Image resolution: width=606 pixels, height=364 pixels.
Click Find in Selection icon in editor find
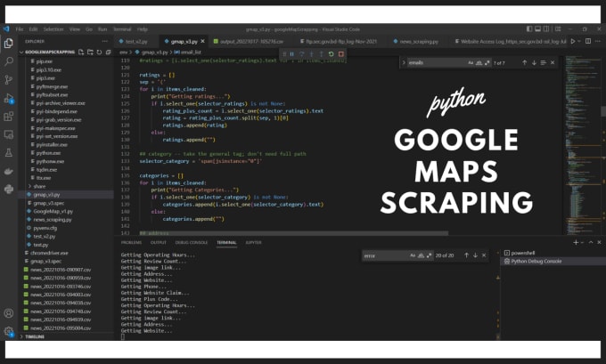pos(543,62)
